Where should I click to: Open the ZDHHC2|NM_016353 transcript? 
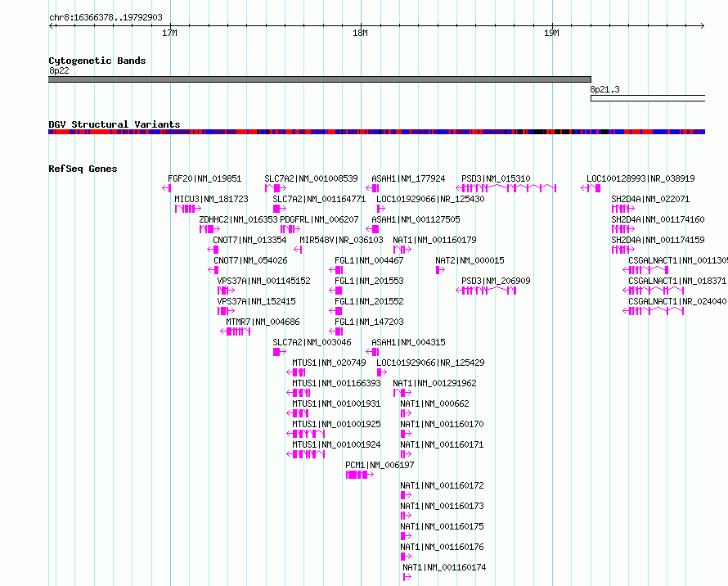[x=238, y=219]
